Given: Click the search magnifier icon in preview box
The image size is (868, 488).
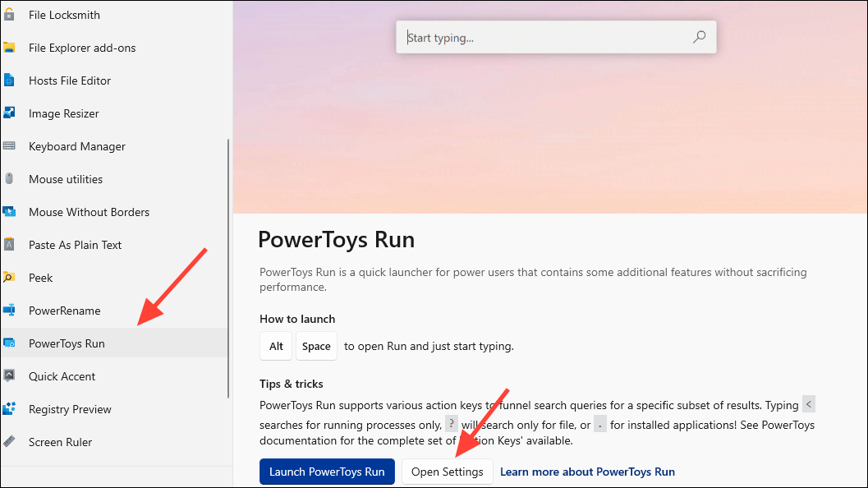Looking at the screenshot, I should pos(699,37).
